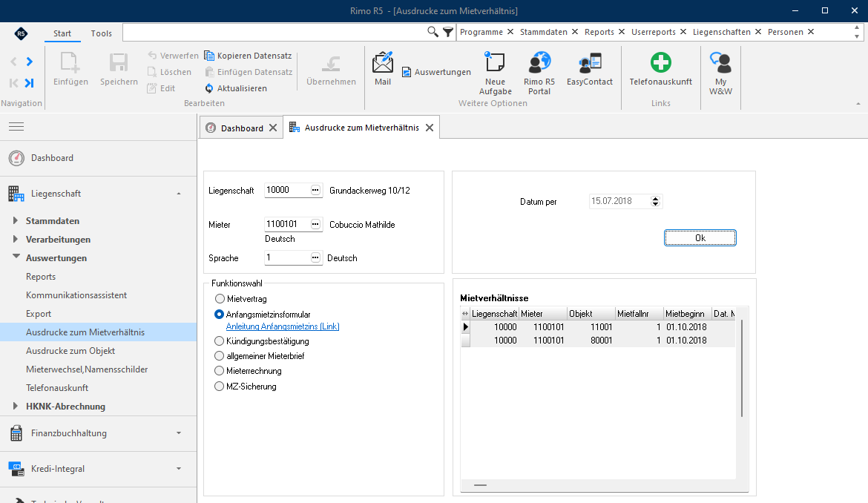Click the Mietverhältnisse vertical scrollbar
868x503 pixels.
coord(742,369)
